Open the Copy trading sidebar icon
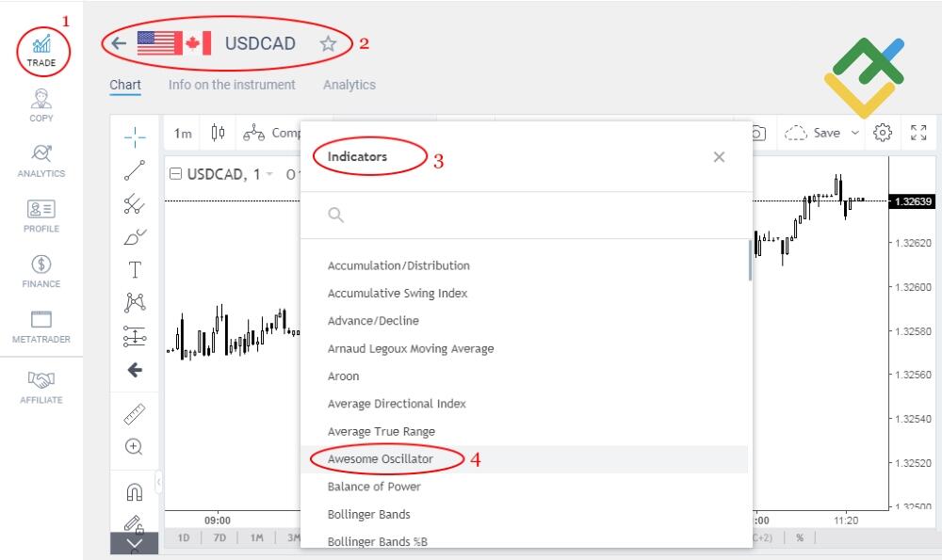This screenshot has width=942, height=560. click(x=41, y=104)
